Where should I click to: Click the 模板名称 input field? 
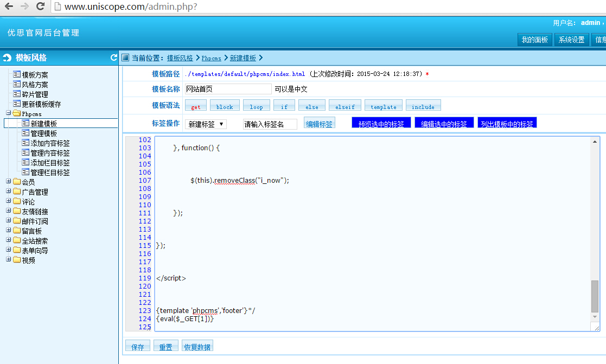228,89
